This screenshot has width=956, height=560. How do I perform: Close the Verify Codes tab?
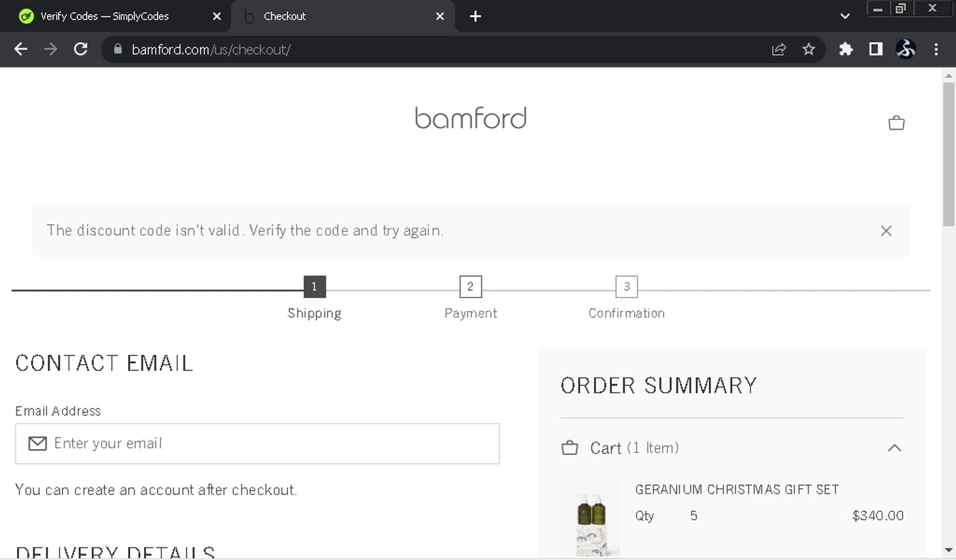[x=217, y=16]
